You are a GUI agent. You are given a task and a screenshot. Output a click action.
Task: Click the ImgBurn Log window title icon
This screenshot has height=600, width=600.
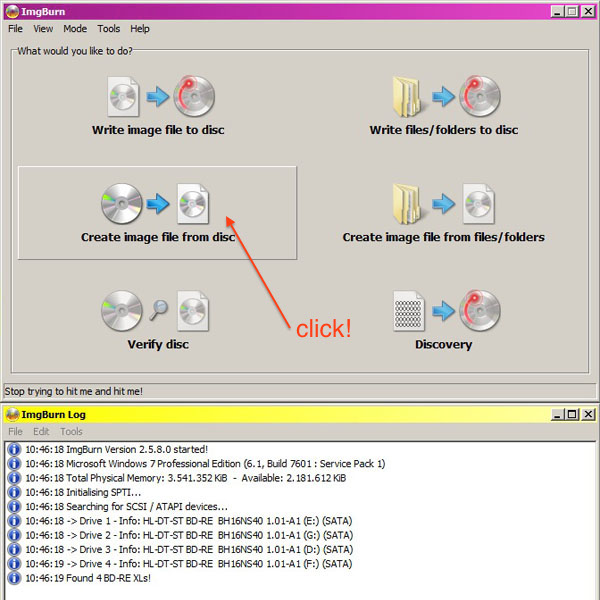coord(12,414)
